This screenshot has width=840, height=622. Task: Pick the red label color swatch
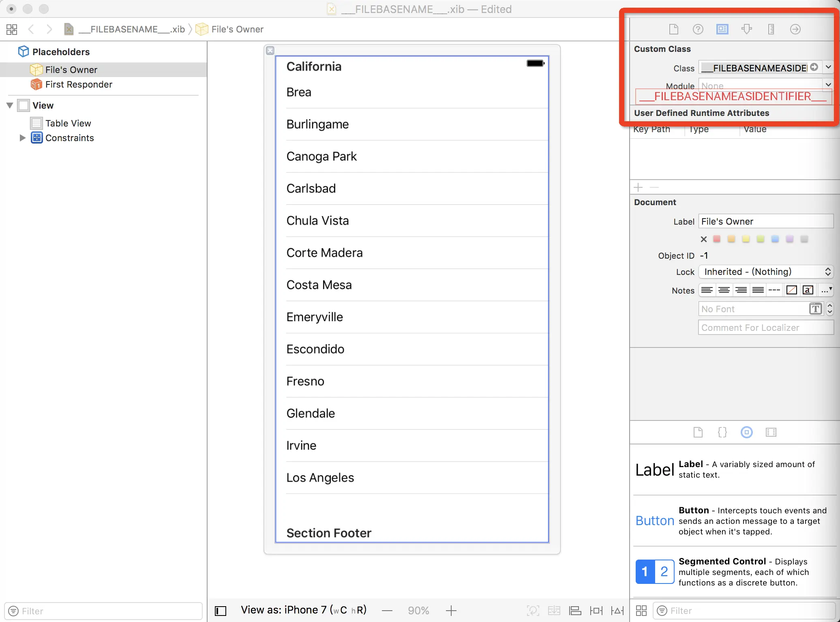pyautogui.click(x=717, y=239)
